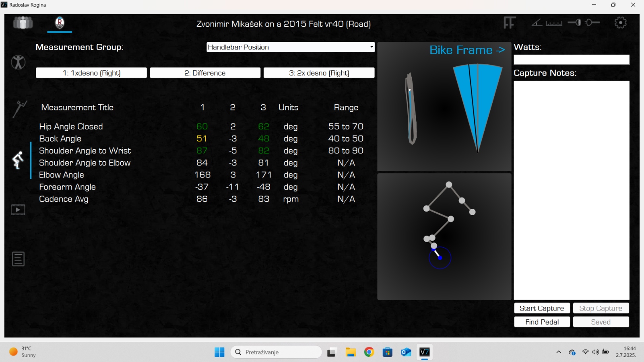Open the weather widget showing 31°C
Image resolution: width=644 pixels, height=362 pixels.
tap(23, 352)
